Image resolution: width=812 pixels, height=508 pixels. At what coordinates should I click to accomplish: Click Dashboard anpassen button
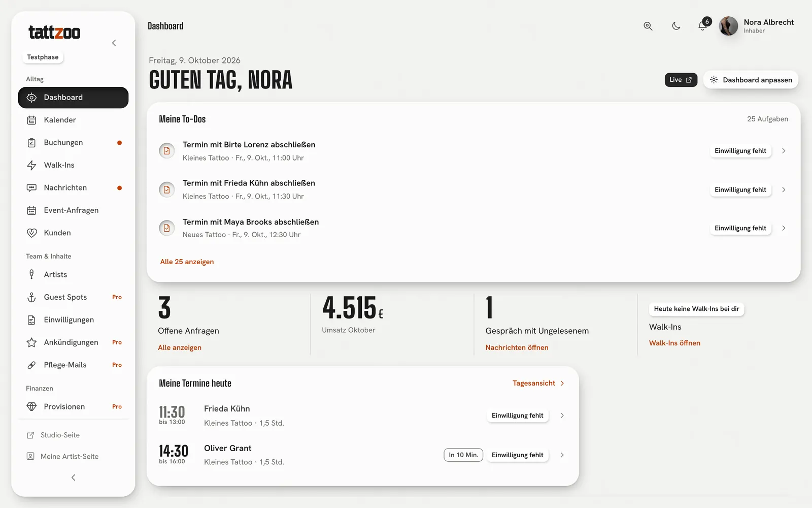[751, 80]
